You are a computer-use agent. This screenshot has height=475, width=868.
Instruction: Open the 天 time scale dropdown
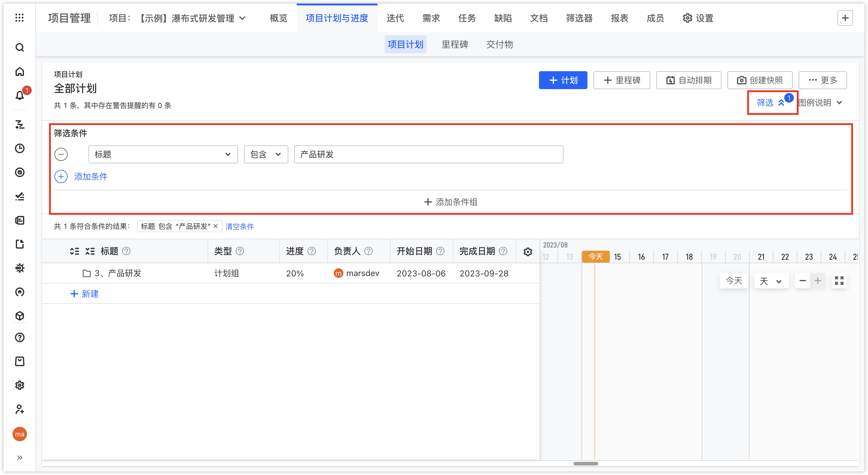click(x=771, y=281)
